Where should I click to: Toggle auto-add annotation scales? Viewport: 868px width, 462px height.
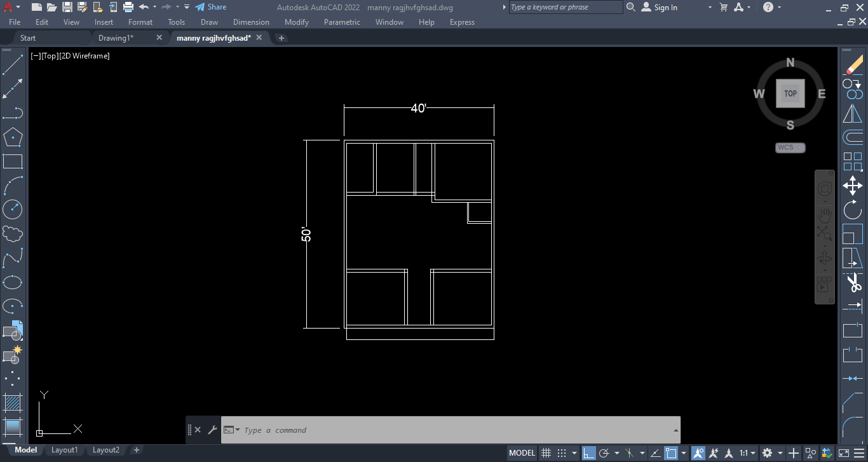click(x=714, y=452)
